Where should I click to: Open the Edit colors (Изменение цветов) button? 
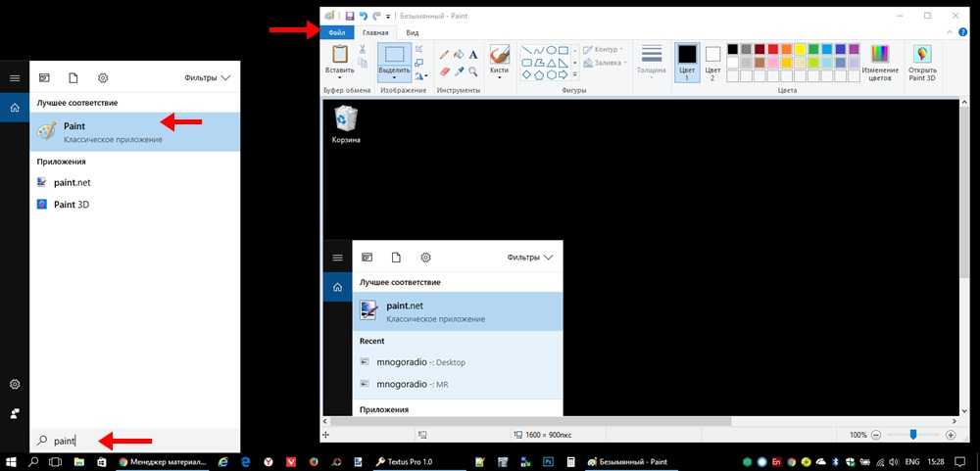tap(880, 63)
